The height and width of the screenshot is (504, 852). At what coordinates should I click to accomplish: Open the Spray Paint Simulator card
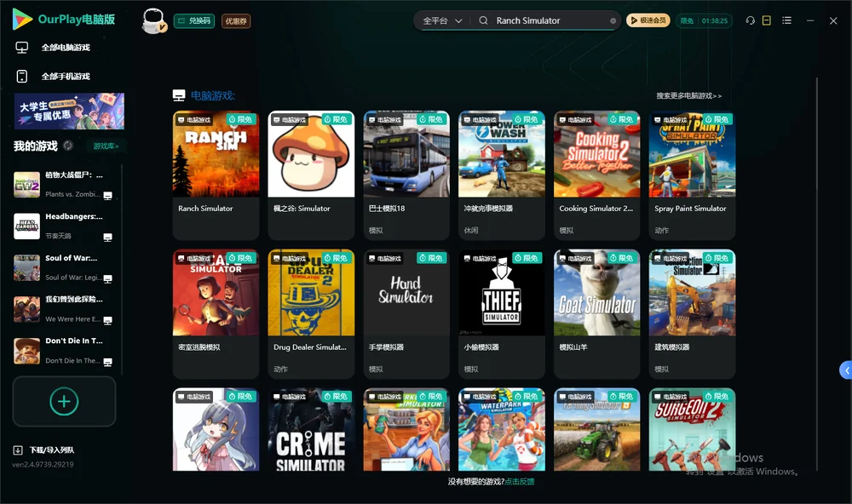click(692, 175)
